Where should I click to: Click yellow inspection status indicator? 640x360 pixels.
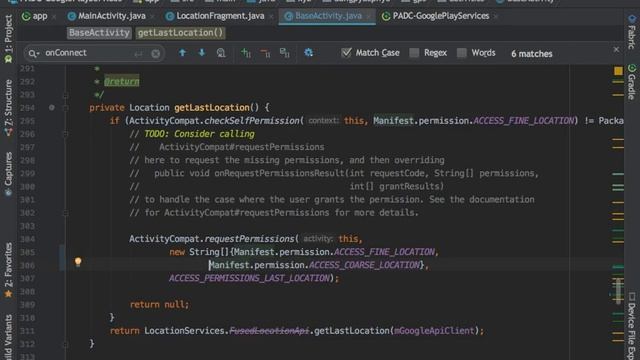pos(618,71)
